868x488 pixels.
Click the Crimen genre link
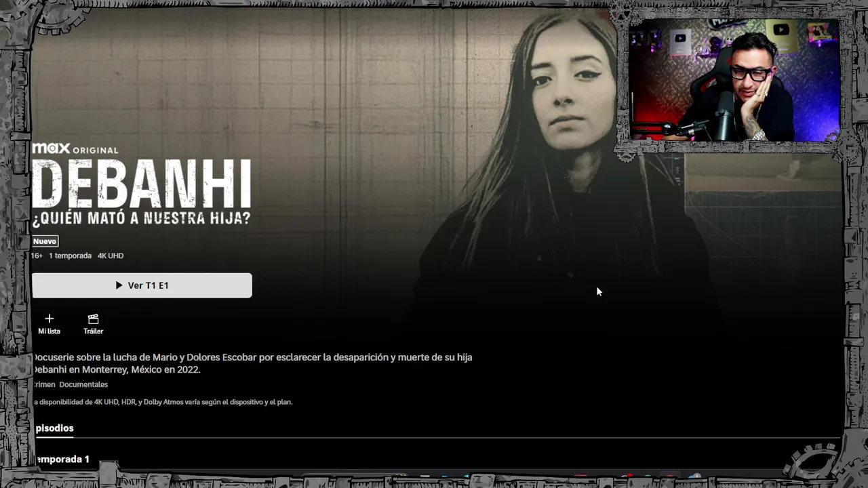click(x=43, y=384)
